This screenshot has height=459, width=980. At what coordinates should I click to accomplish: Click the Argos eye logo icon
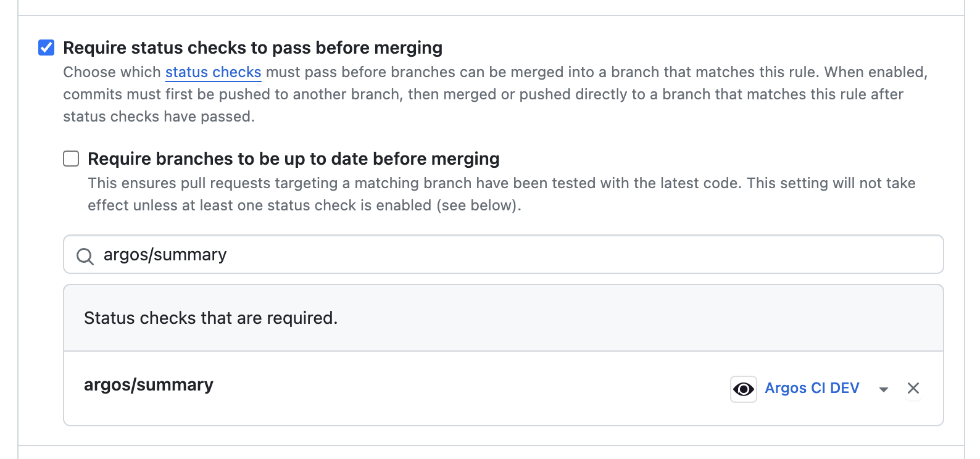point(743,389)
